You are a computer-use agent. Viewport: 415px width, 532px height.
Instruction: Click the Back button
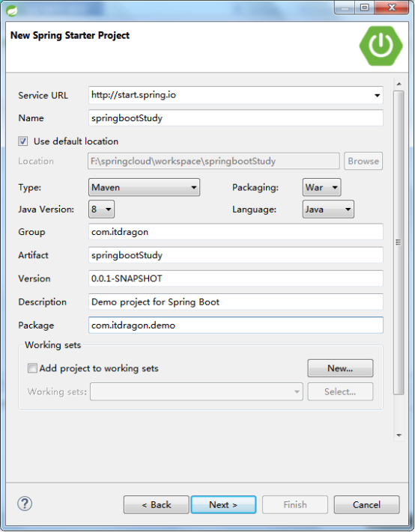point(157,504)
